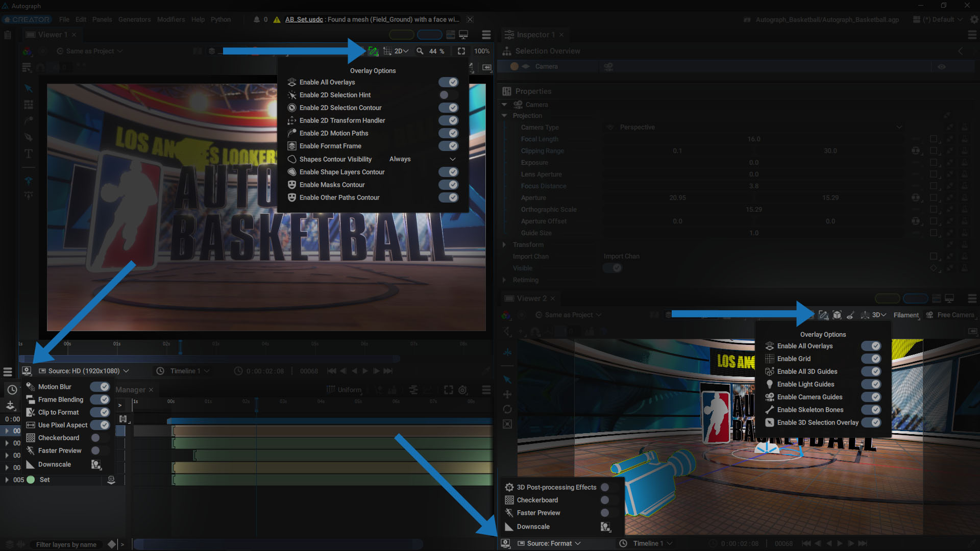Screen dimensions: 980x551
Task: Click the AB_Set.usdc warning link
Action: click(x=304, y=19)
